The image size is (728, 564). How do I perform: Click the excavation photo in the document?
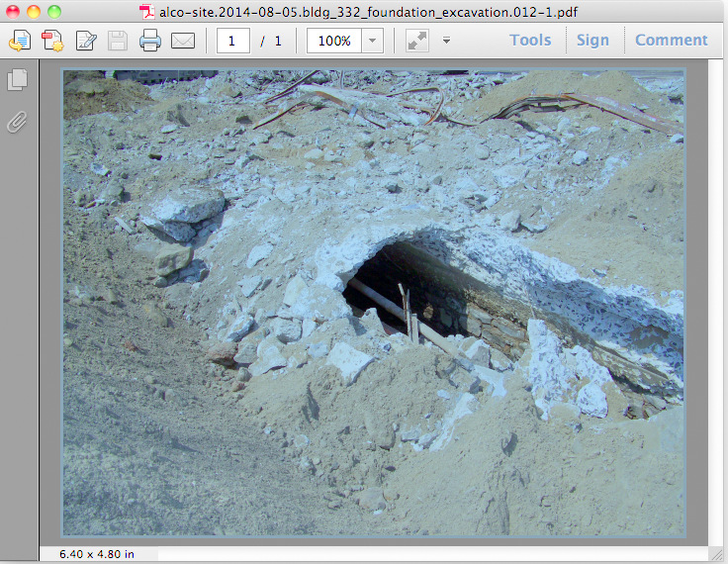(x=373, y=302)
